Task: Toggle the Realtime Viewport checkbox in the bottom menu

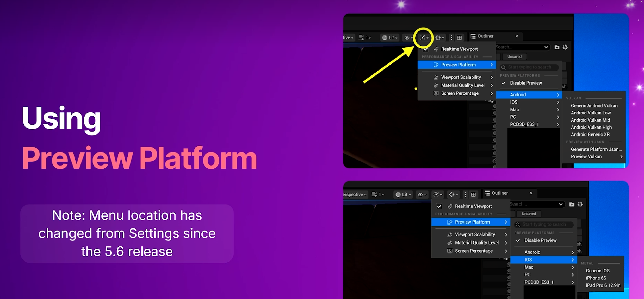Action: [439, 206]
